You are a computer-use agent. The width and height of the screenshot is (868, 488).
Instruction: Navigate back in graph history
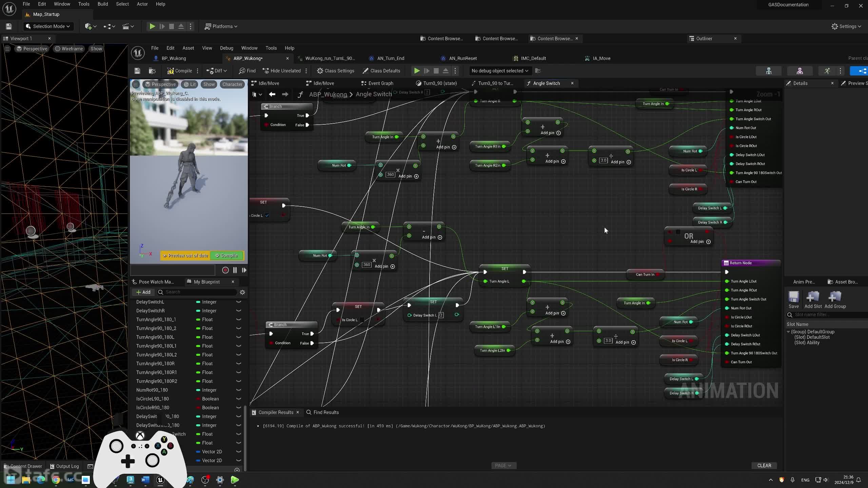272,94
